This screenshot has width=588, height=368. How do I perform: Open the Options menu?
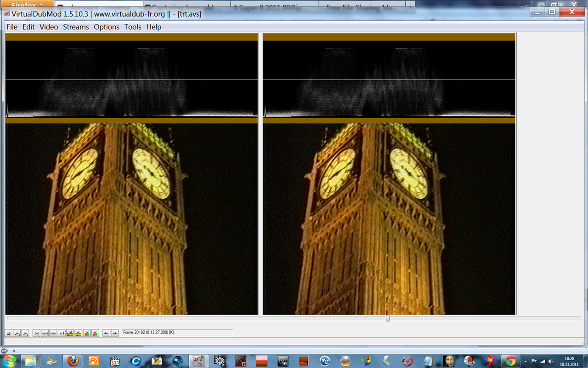click(107, 27)
